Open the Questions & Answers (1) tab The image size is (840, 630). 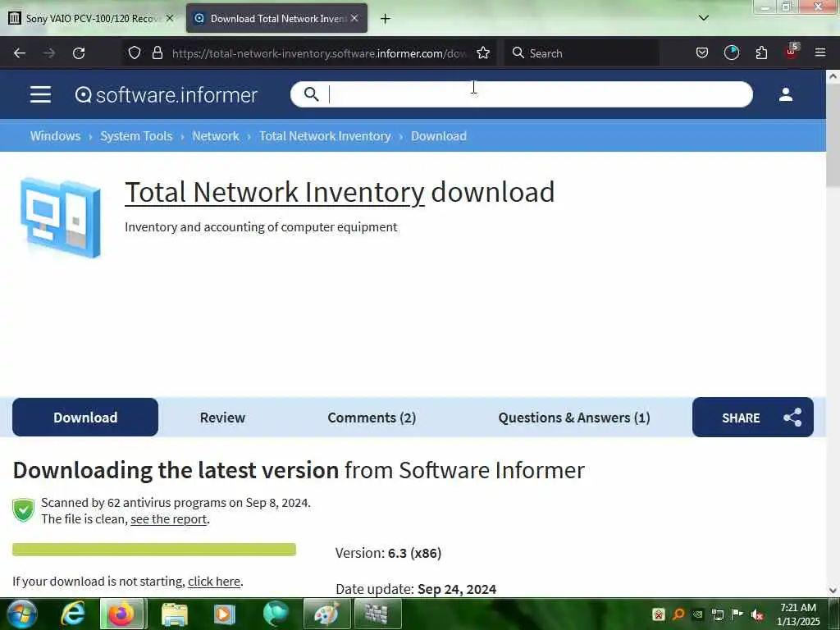573,418
